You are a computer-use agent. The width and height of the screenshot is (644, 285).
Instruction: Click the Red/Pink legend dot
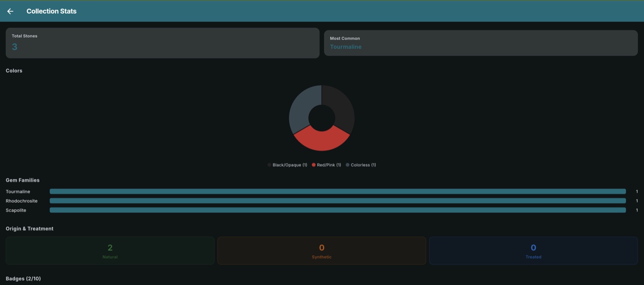coord(314,165)
